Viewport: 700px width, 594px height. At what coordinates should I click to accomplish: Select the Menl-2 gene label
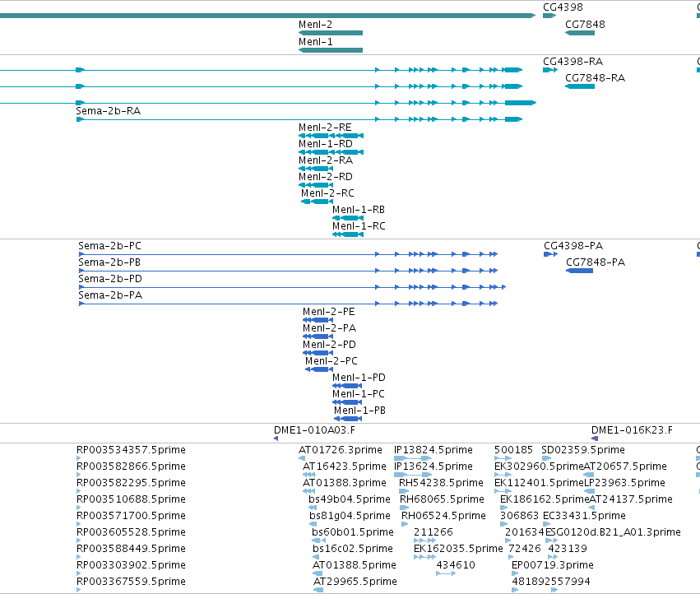click(x=315, y=25)
